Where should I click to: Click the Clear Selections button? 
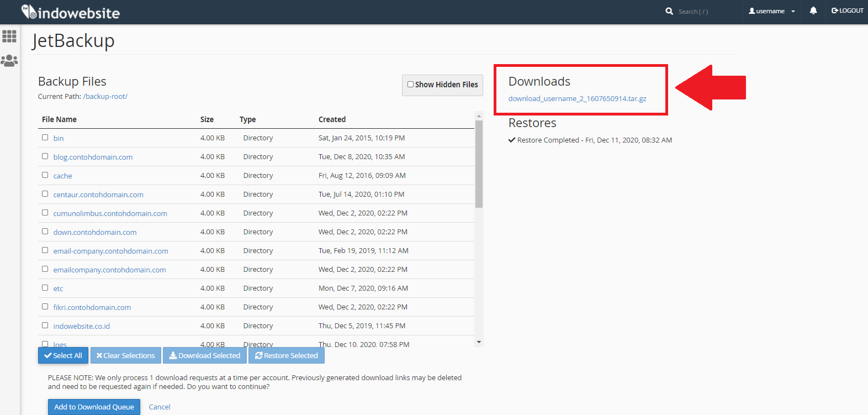pos(126,355)
